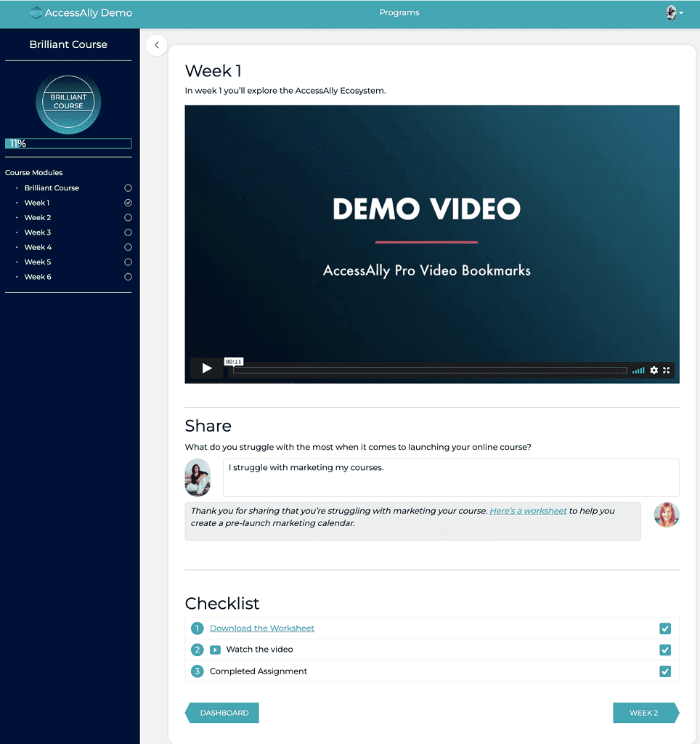Click the comment input with marketing struggle text
Image resolution: width=700 pixels, height=744 pixels.
point(450,477)
